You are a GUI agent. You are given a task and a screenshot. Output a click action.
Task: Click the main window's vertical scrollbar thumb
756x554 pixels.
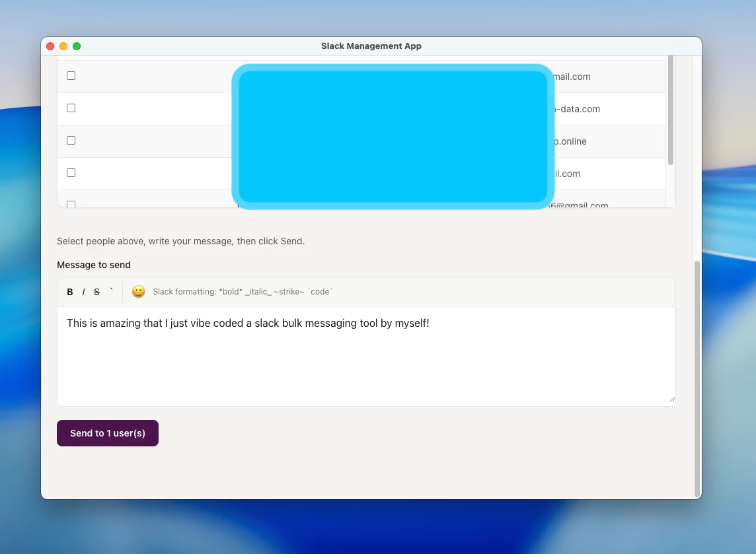click(x=697, y=379)
